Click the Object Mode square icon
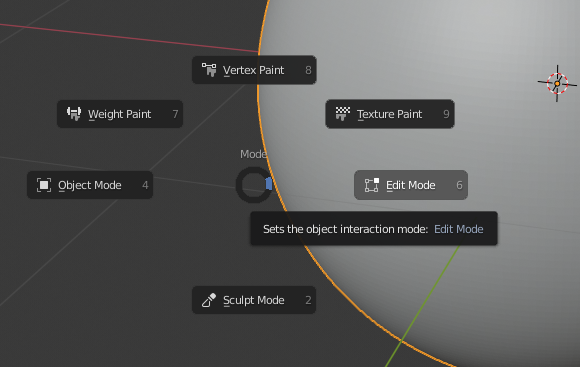 pos(44,185)
